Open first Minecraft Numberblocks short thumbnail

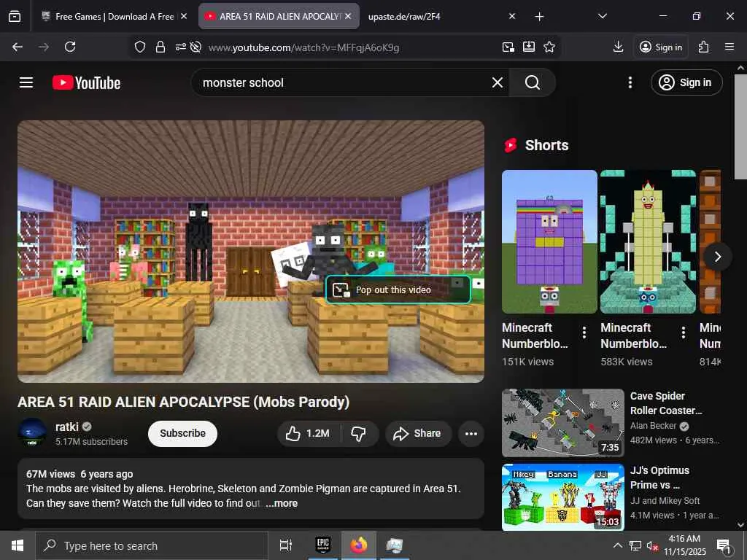(549, 241)
